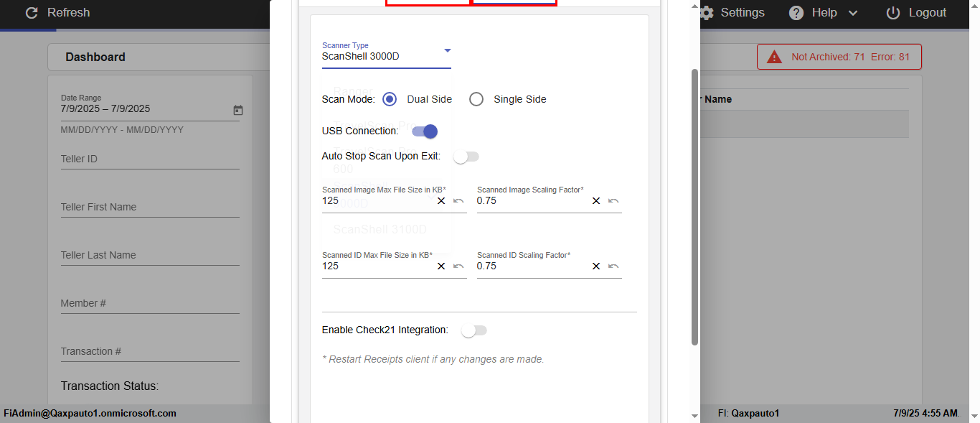Select Single Side scan mode

click(x=476, y=99)
